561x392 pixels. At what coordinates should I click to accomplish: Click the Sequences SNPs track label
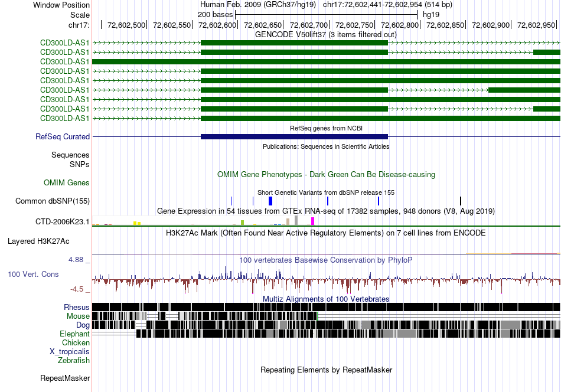(x=70, y=159)
